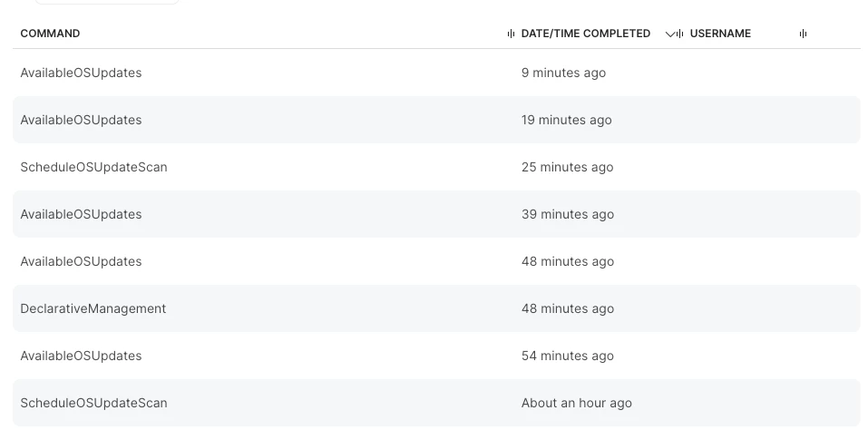Click the "19 minutes ago" timestamp
The width and height of the screenshot is (868, 430).
click(566, 120)
